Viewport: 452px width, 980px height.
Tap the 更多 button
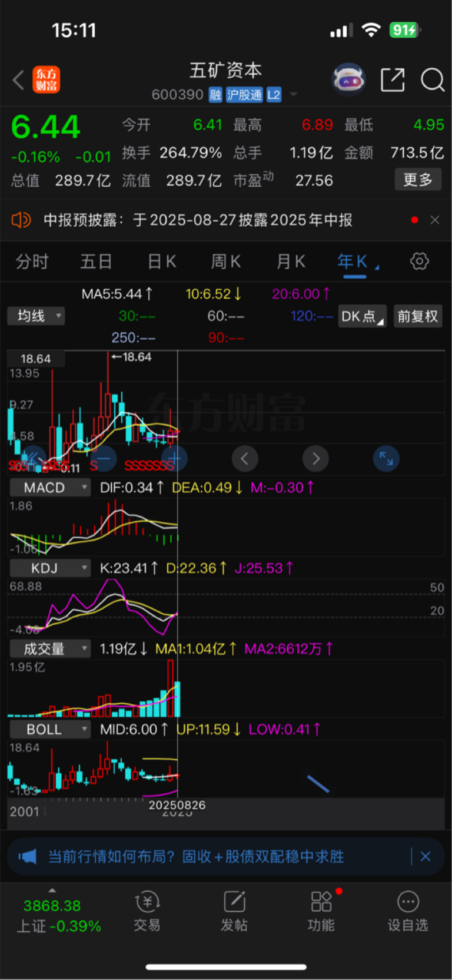pos(418,180)
